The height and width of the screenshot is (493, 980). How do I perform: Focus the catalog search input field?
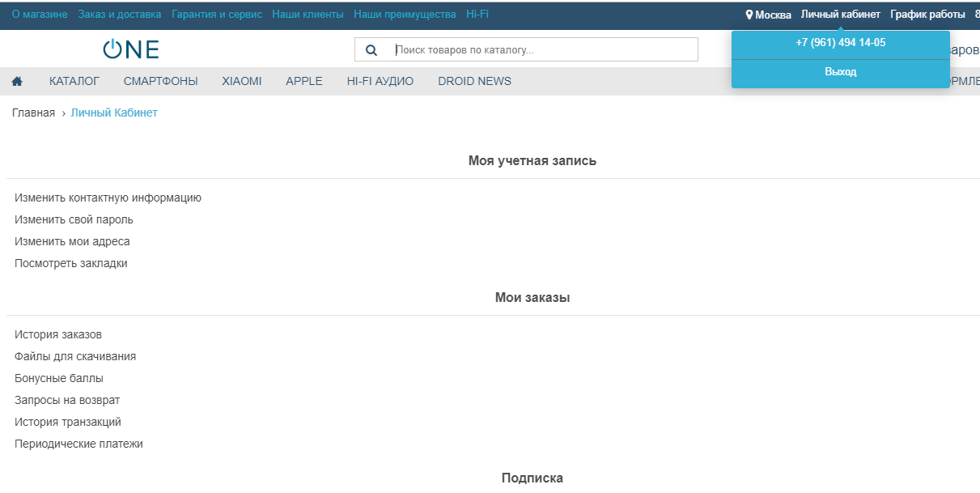point(544,50)
